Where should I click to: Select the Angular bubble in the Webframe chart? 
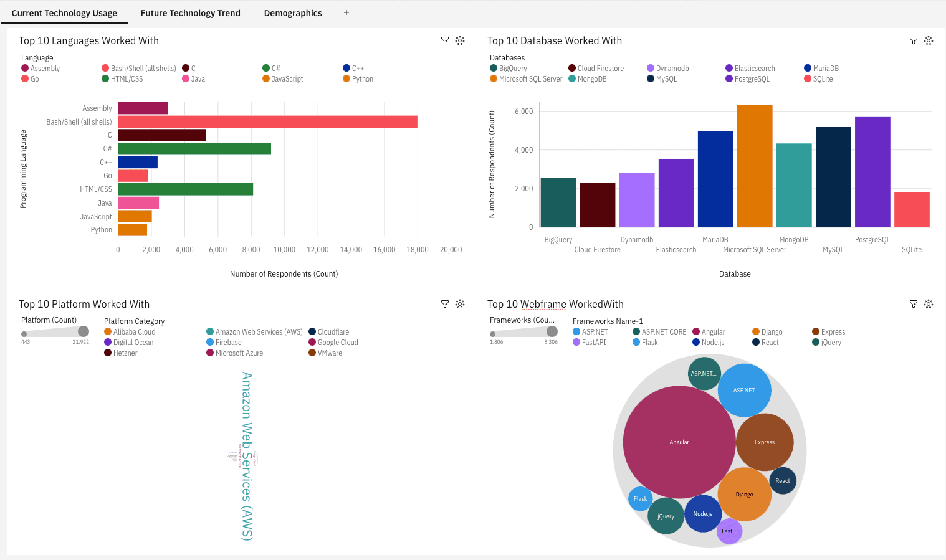[679, 442]
